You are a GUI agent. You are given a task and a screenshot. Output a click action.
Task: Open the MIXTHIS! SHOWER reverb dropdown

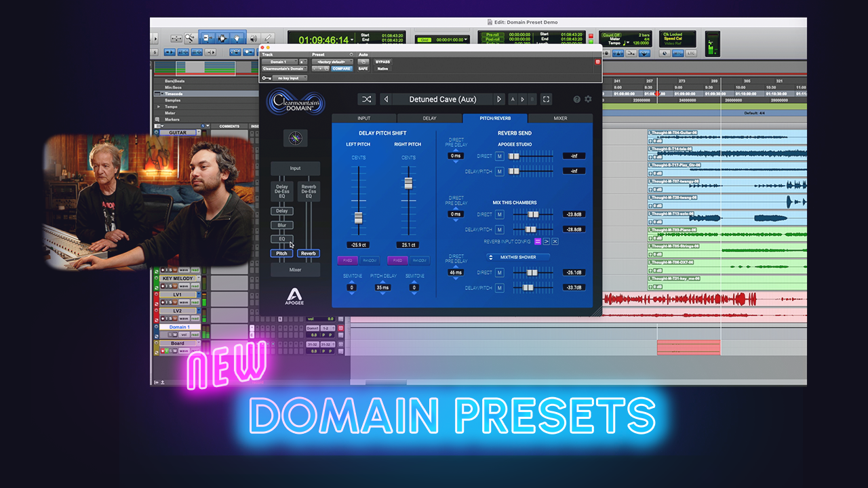[518, 257]
